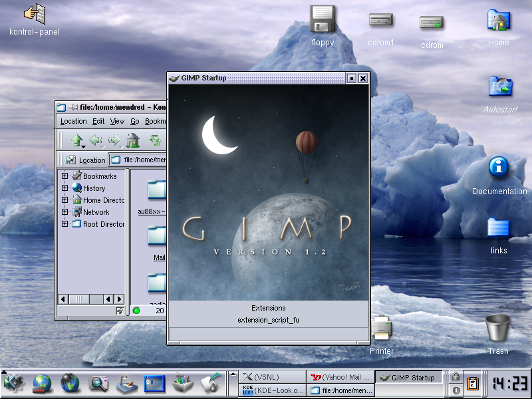Click the clear location icon beside Location label
This screenshot has height=399, width=532.
[71, 160]
